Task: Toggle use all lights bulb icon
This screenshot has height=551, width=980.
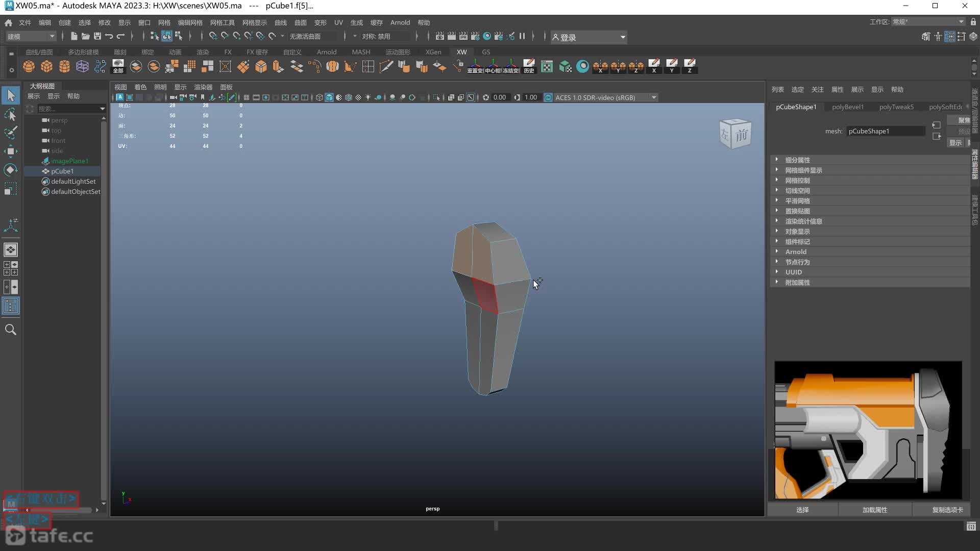Action: click(368, 97)
